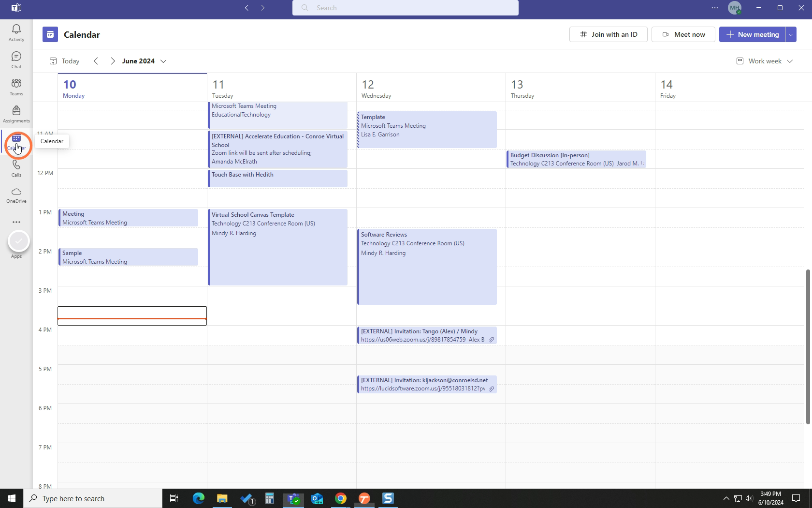Open Google Chrome from the taskbar
Image resolution: width=812 pixels, height=508 pixels.
[341, 498]
